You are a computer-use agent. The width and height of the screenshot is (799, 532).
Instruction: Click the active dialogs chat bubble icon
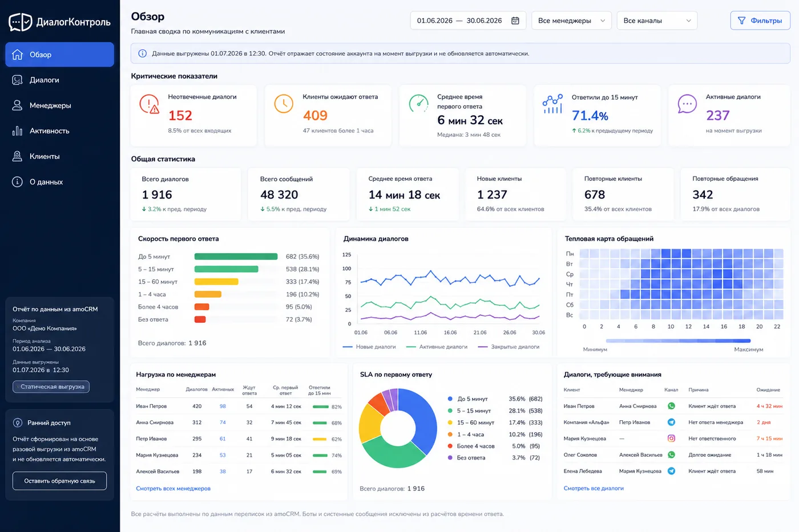[x=687, y=104]
